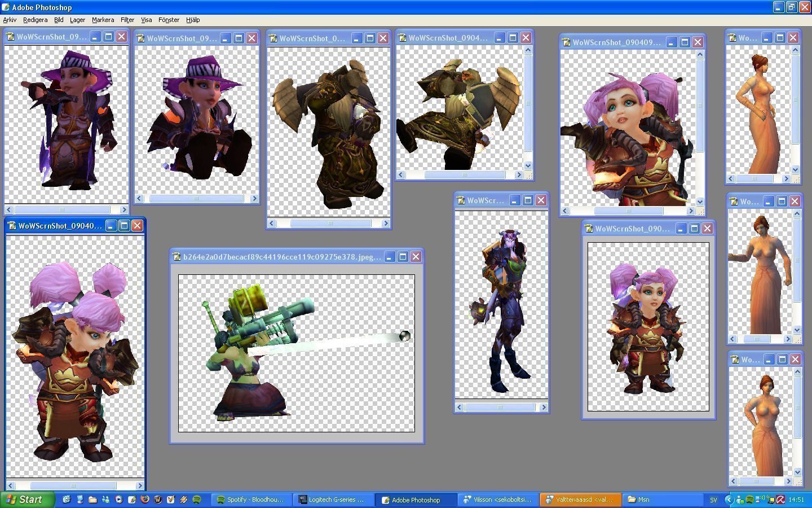Click scroll-up arrow in pink-haired gnome closeup window
Image resolution: width=812 pixels, height=508 pixels.
pos(700,55)
